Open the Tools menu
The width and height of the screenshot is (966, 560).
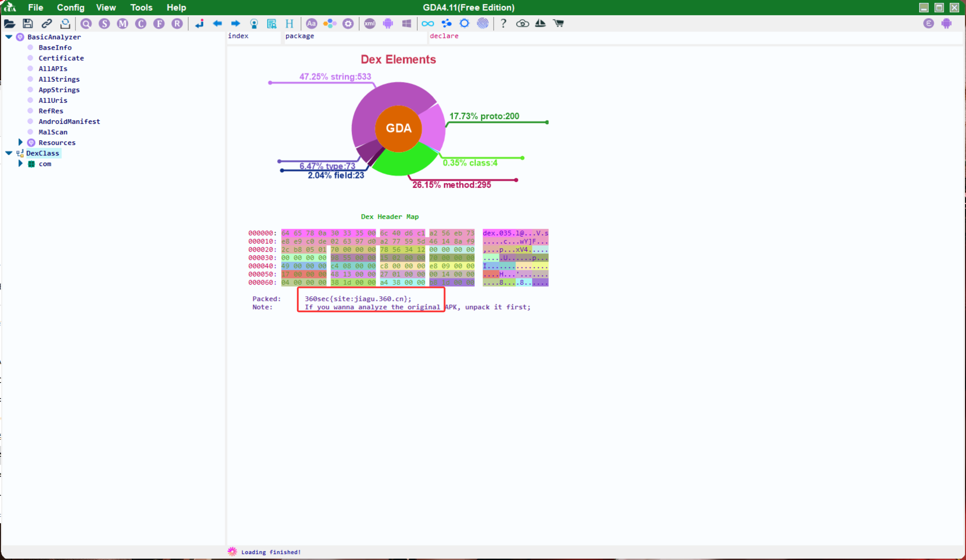tap(141, 7)
